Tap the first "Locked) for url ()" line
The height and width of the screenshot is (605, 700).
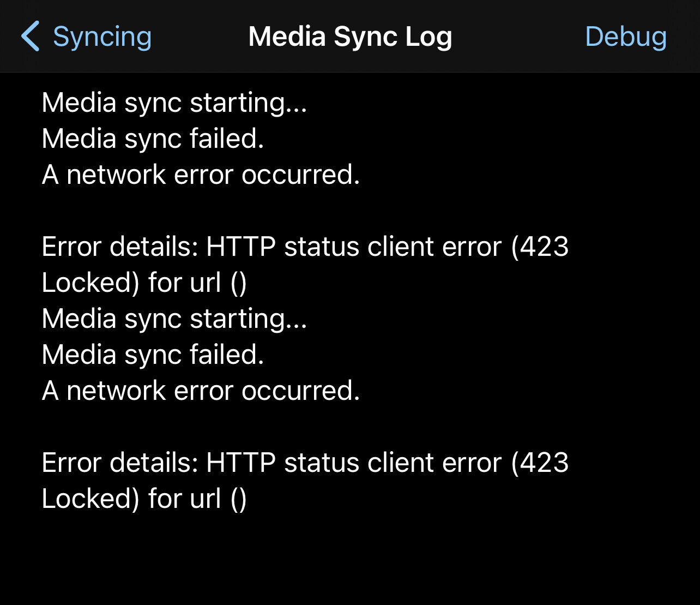point(144,283)
